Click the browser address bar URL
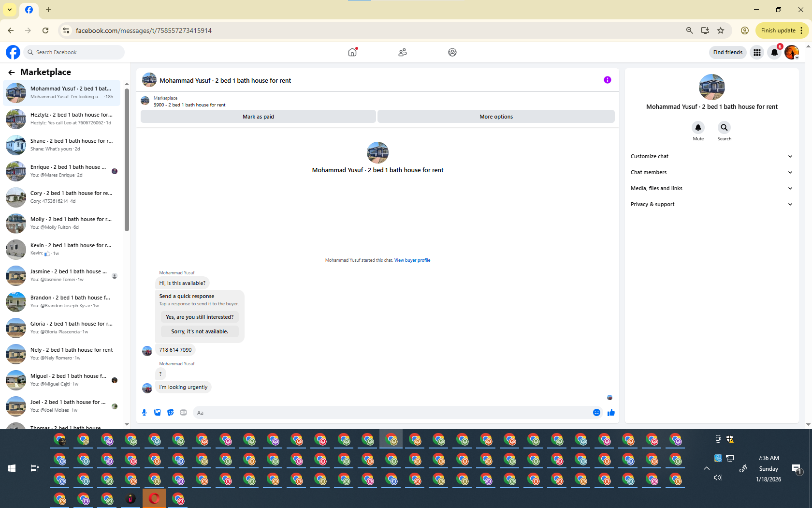The image size is (812, 508). 144,30
